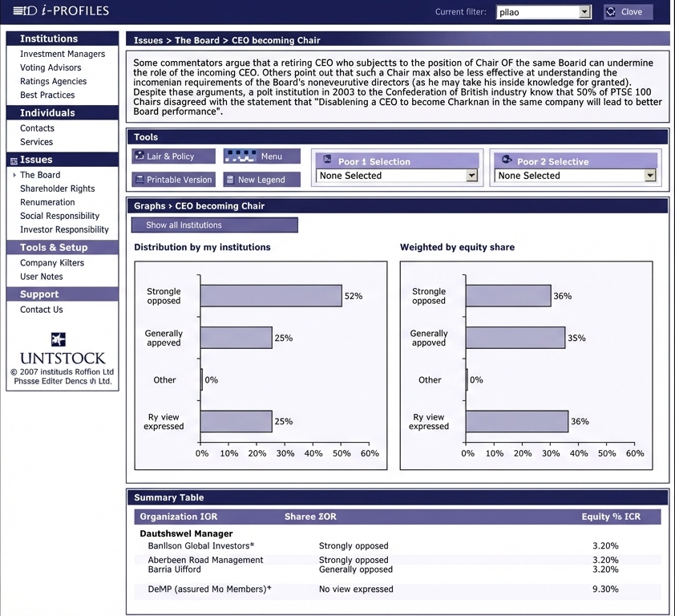This screenshot has height=616, width=675.
Task: Click the Printable Version printer icon
Action: tap(139, 180)
